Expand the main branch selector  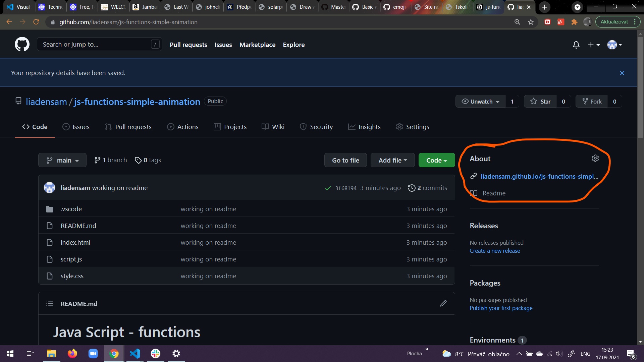(x=62, y=160)
